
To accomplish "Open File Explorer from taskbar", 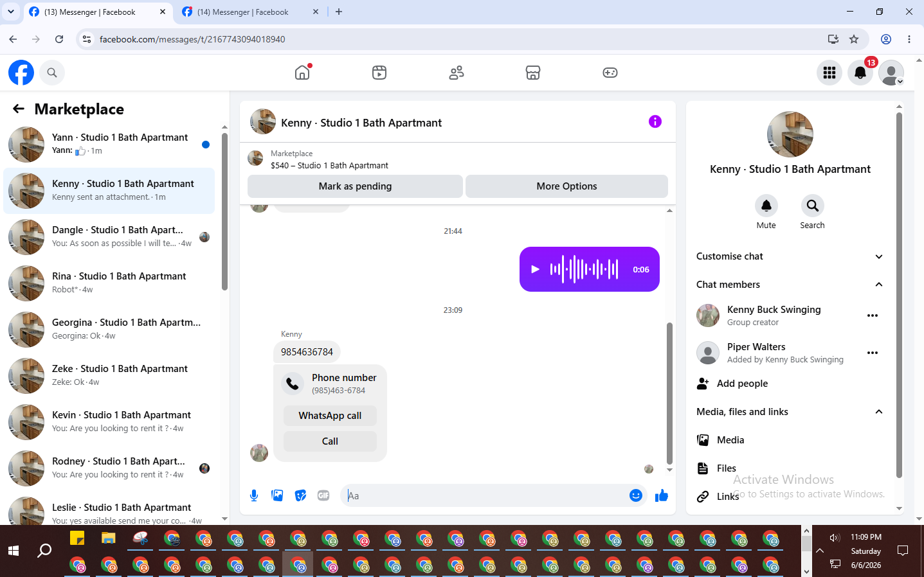I will pos(109,538).
